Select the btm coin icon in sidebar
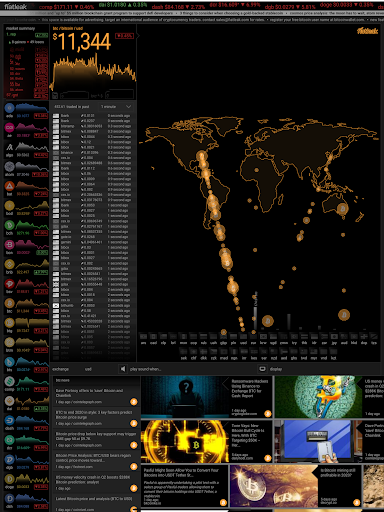The image size is (384, 512). point(9,342)
